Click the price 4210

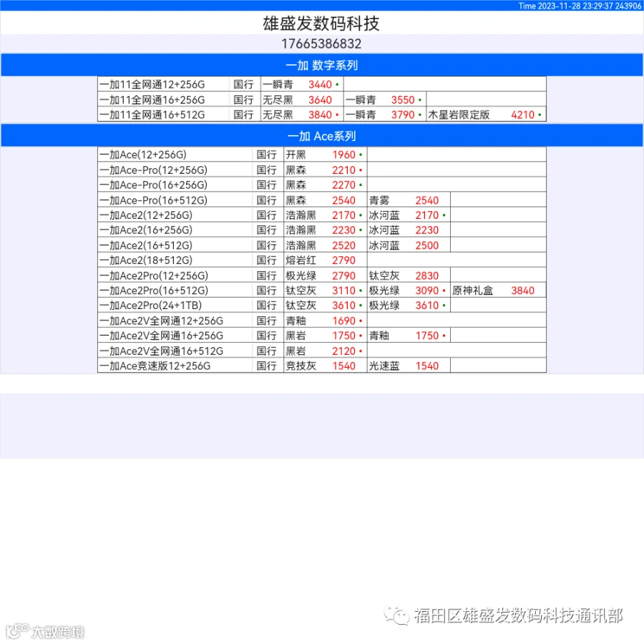(522, 114)
